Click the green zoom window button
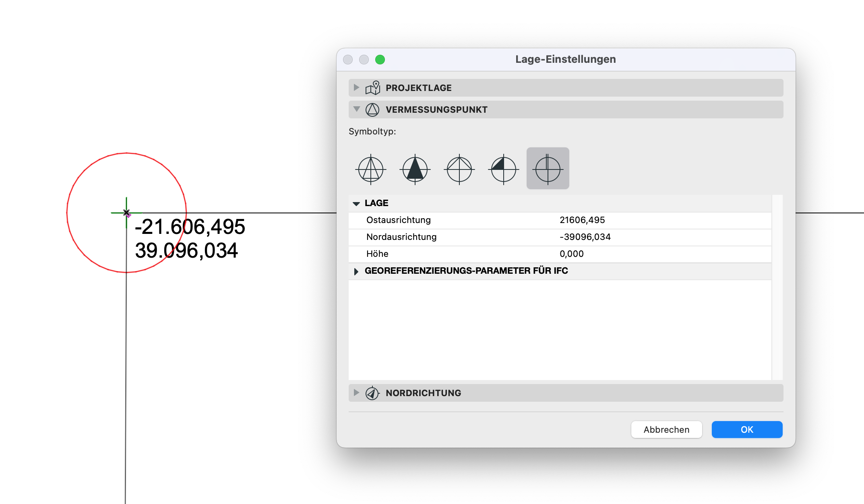This screenshot has width=864, height=504. (380, 60)
